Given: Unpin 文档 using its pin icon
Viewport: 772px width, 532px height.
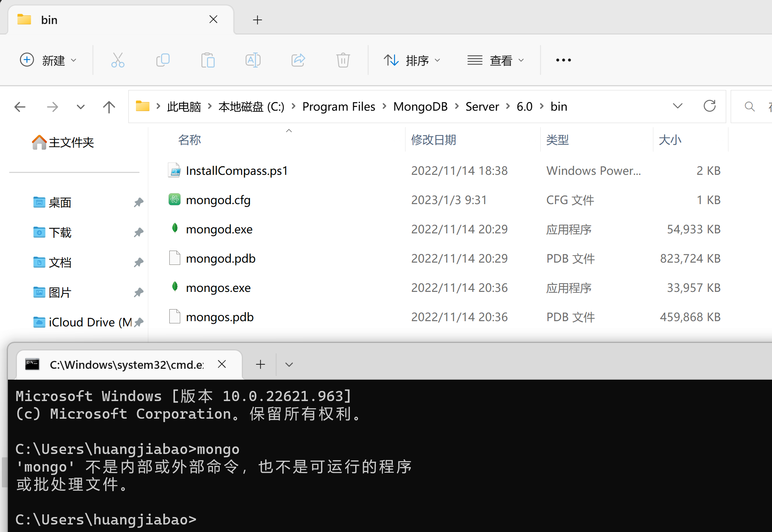Looking at the screenshot, I should pos(139,262).
